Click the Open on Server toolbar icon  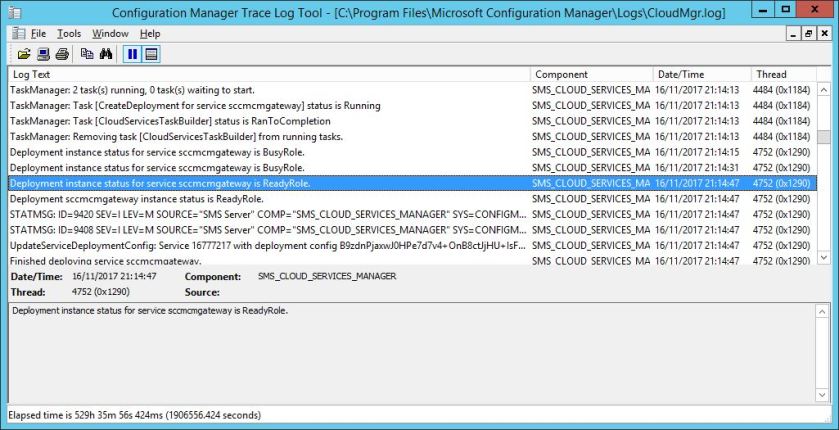[43, 54]
